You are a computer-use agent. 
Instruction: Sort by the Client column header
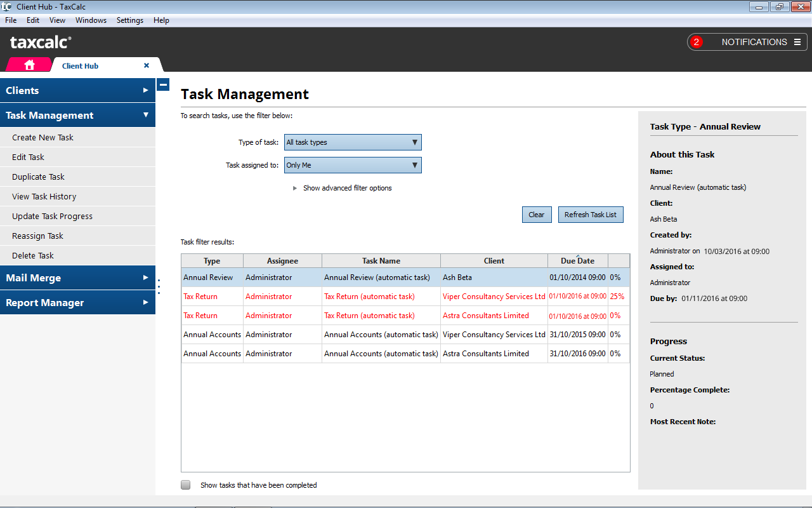coord(494,261)
